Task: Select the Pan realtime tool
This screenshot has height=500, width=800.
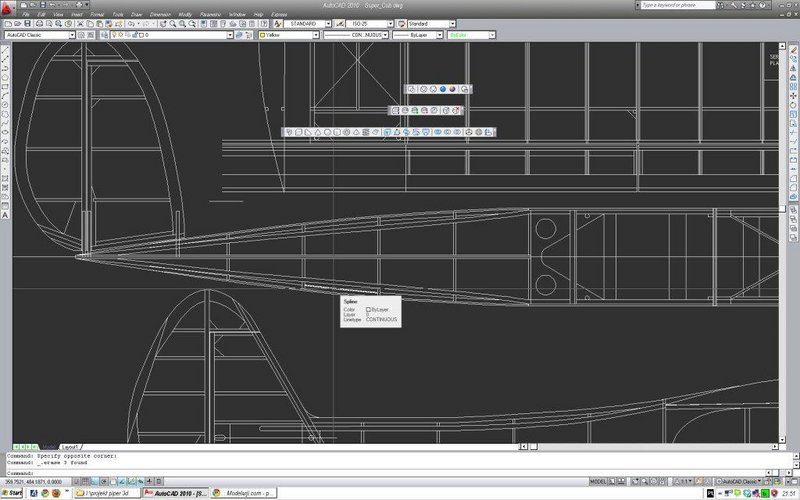Action: [163, 24]
